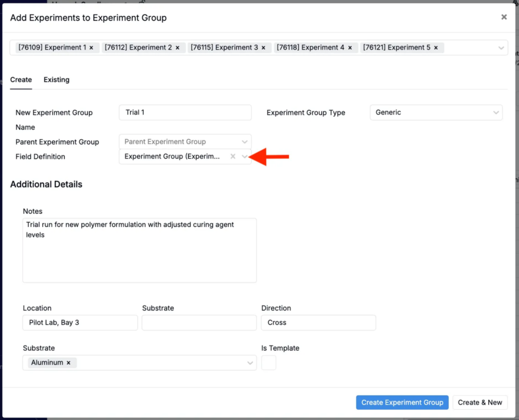The height and width of the screenshot is (420, 519).
Task: Remove Experiment 4 tag from selection
Action: 350,48
